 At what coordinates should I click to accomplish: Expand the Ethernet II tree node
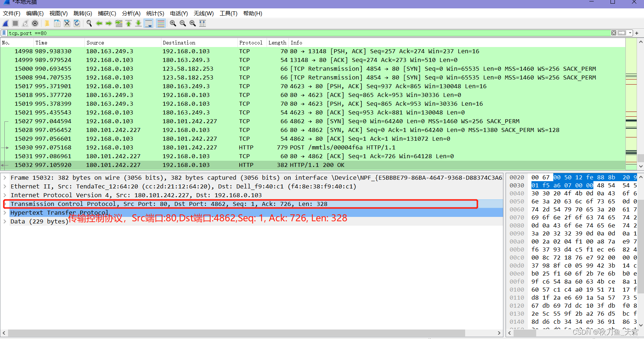[x=5, y=186]
